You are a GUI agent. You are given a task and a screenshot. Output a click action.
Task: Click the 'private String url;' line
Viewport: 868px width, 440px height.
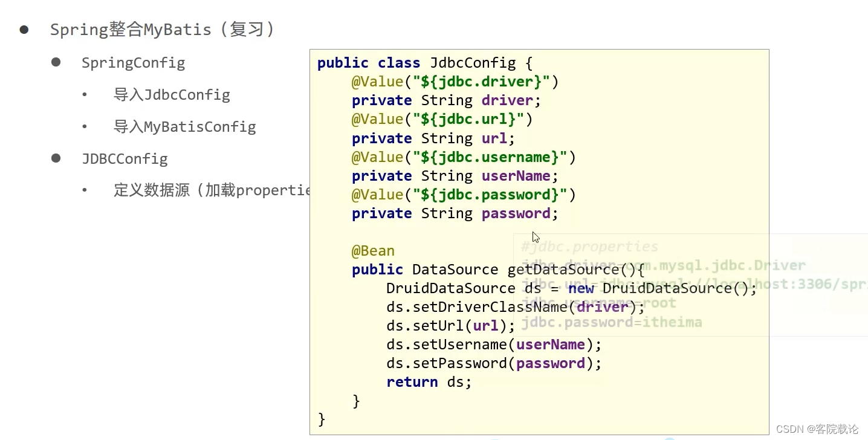[x=433, y=138]
